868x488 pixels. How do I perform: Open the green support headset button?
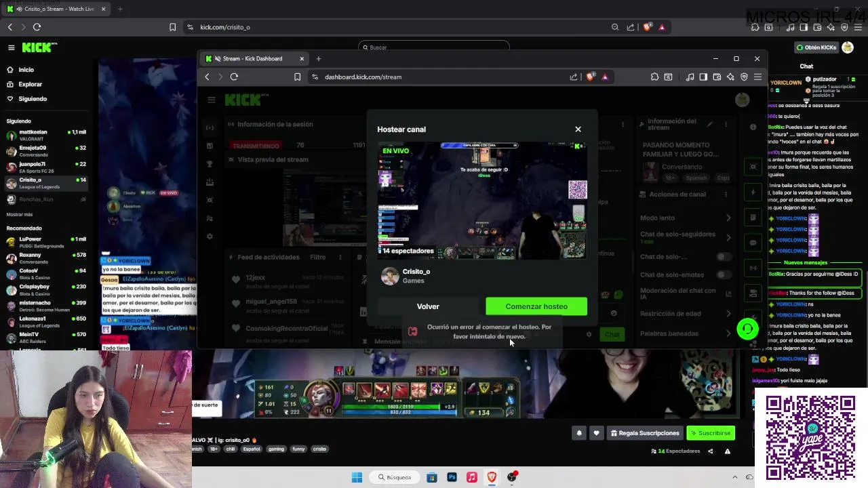coord(747,329)
